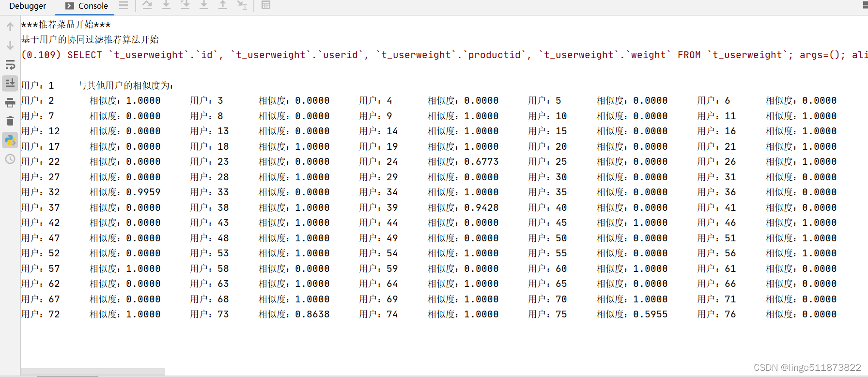This screenshot has height=377, width=868.
Task: Click similarity value 0.9428 for user 39
Action: (x=481, y=207)
